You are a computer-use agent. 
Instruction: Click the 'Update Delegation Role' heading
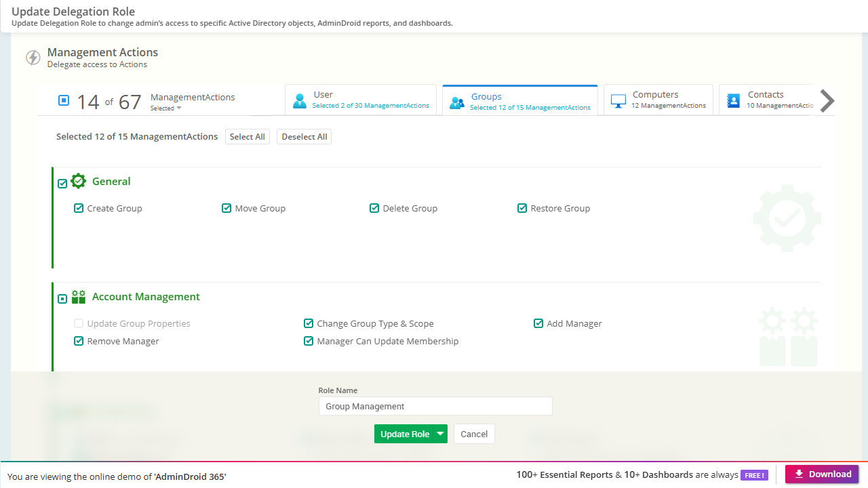73,12
